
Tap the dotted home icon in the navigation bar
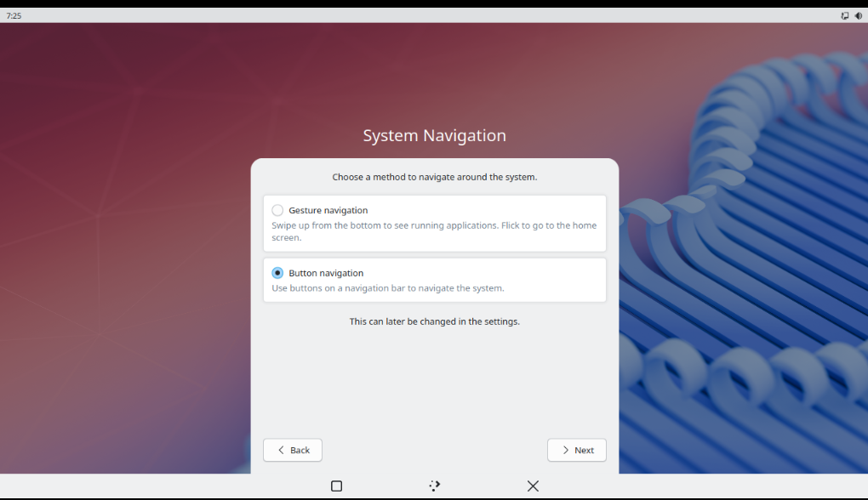(x=434, y=486)
